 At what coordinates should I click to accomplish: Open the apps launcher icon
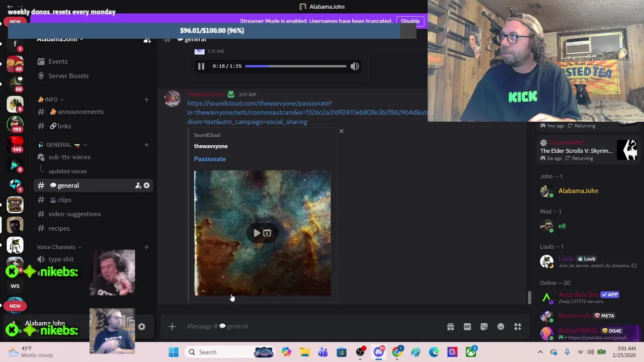coord(518,327)
